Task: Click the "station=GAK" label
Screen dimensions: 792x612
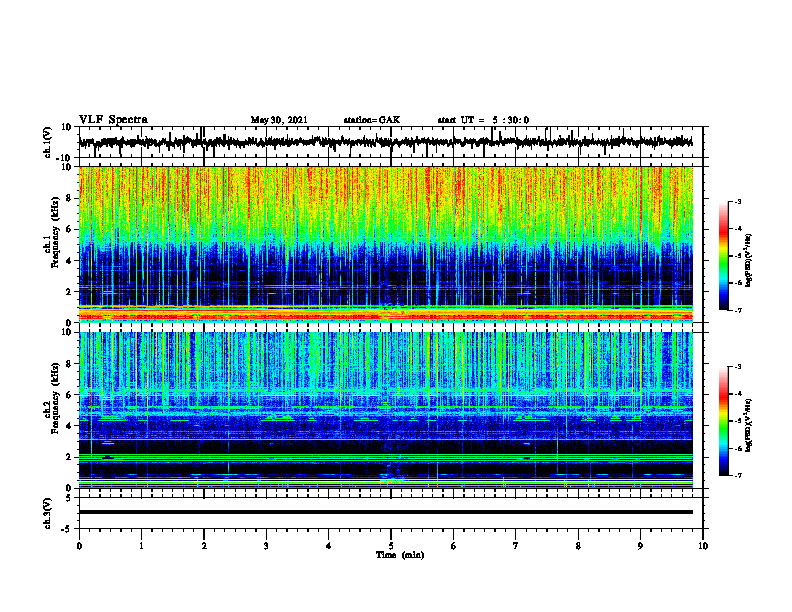Action: pyautogui.click(x=372, y=120)
